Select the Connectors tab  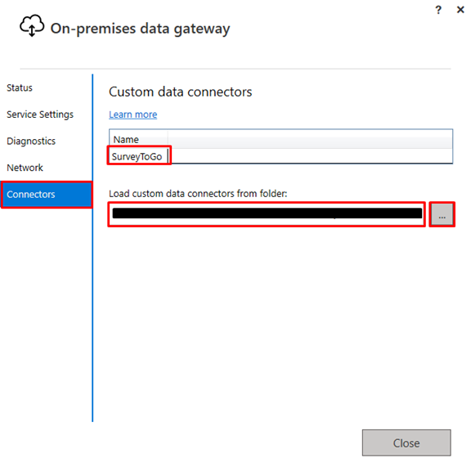pos(46,195)
